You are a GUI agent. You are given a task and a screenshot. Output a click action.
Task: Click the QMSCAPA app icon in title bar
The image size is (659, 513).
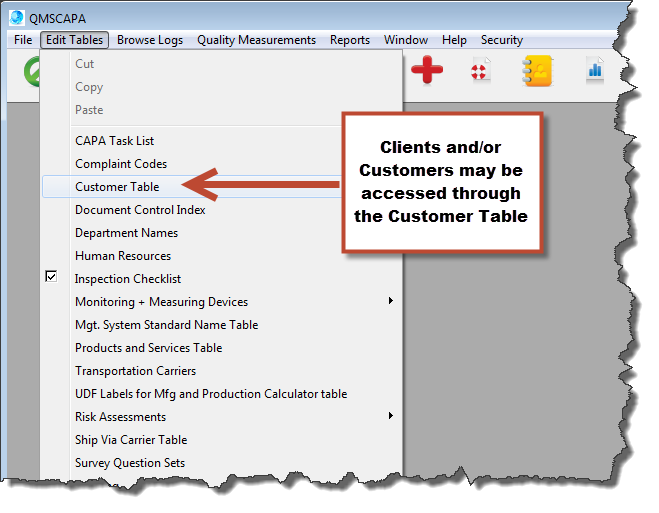17,18
